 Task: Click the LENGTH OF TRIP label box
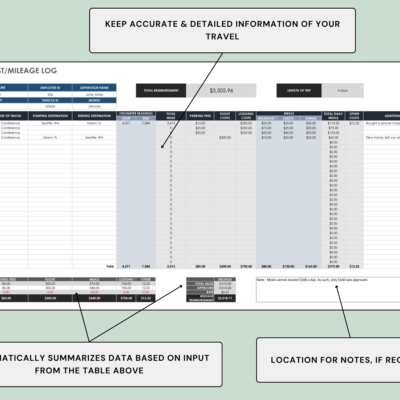[299, 90]
